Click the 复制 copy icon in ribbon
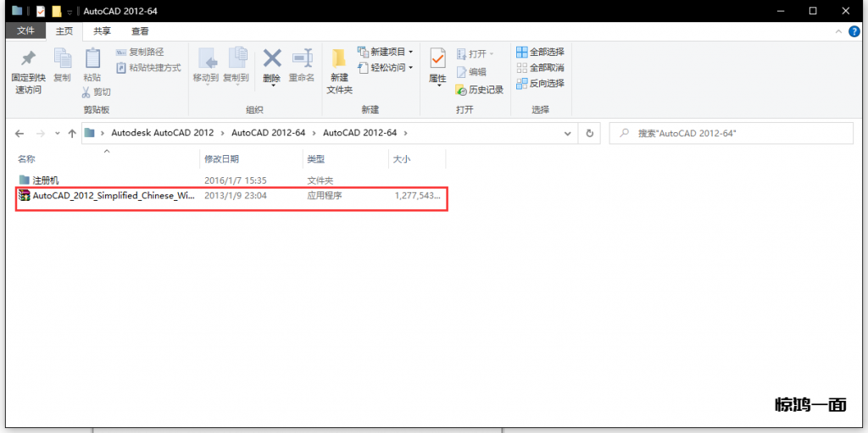Viewport: 868px width, 433px height. click(62, 58)
